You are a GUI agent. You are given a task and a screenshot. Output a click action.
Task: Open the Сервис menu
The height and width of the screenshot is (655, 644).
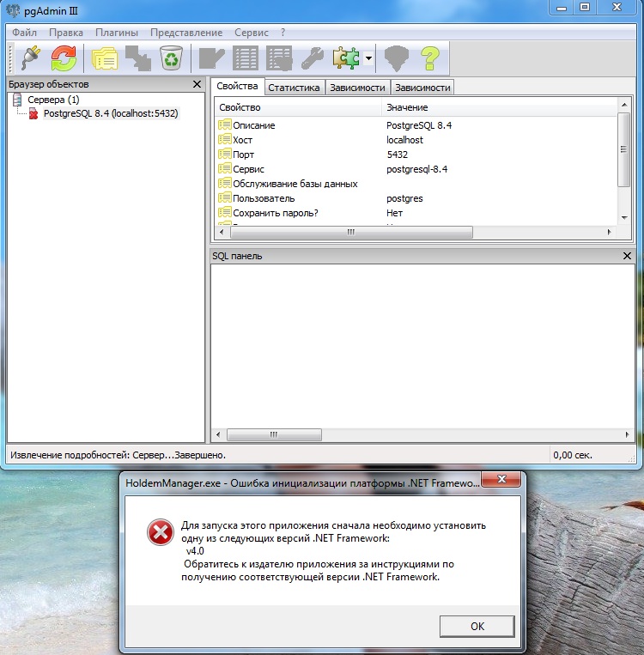click(252, 33)
